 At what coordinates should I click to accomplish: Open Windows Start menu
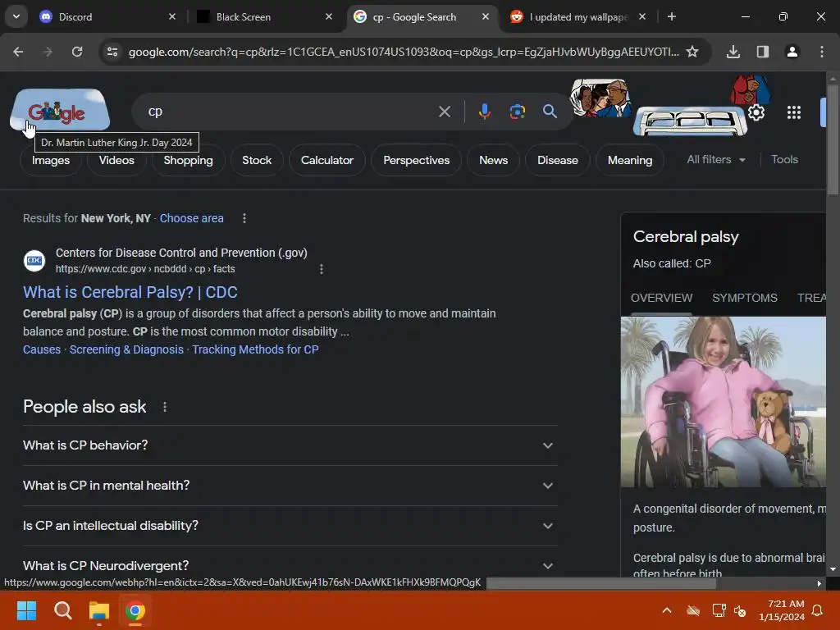[x=26, y=610]
